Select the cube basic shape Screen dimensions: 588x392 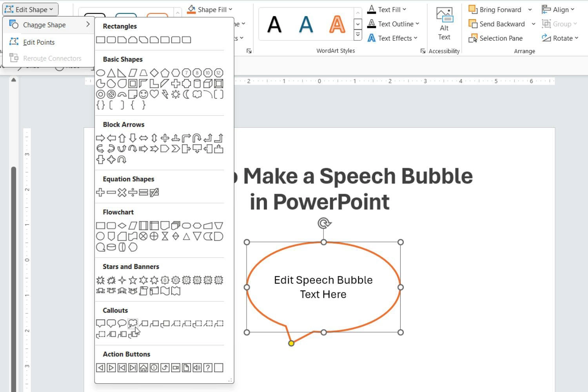point(208,83)
